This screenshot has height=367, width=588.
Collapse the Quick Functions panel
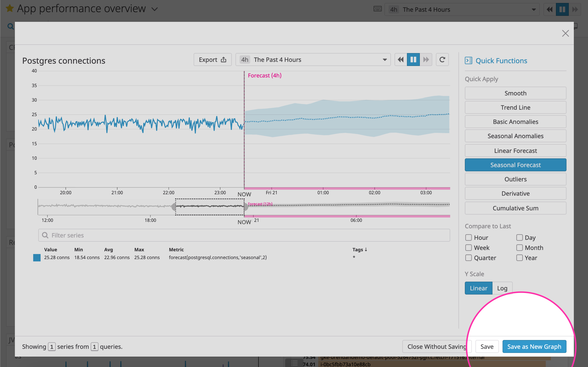[x=469, y=60]
